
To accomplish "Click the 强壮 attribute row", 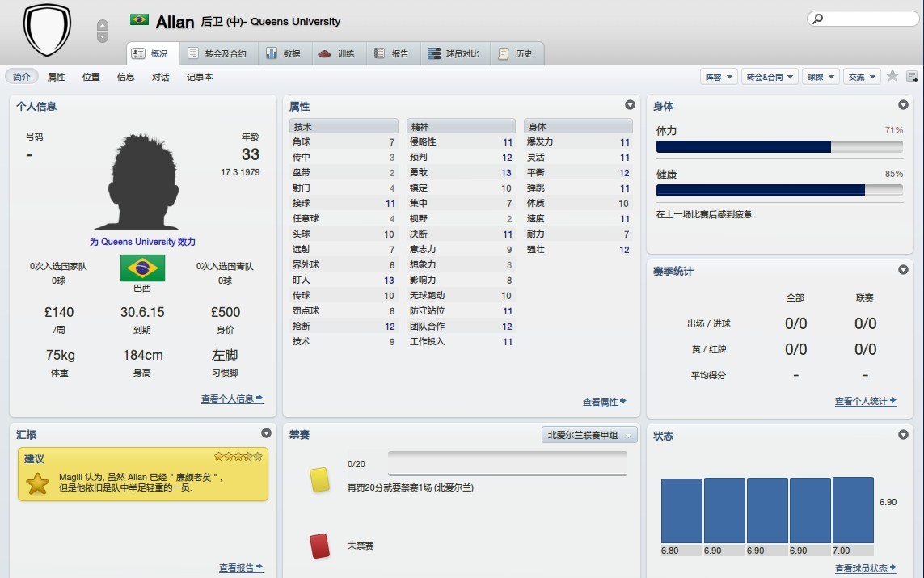I will [x=578, y=249].
